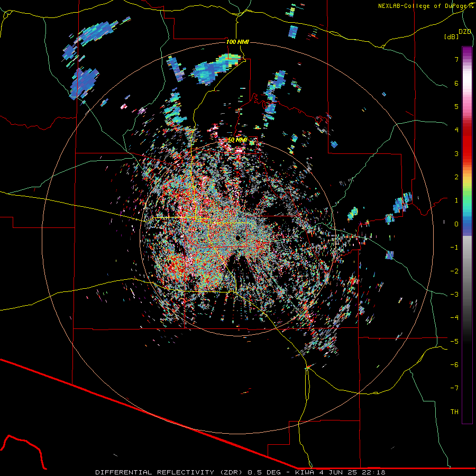Click the black radar site dot at center
The image size is (476, 476).
pyautogui.click(x=237, y=237)
